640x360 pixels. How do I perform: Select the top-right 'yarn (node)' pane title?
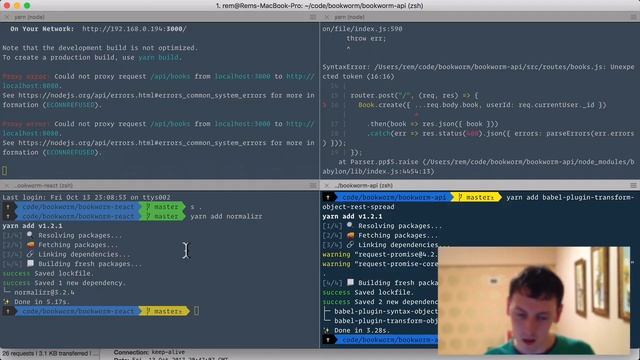tap(349, 17)
